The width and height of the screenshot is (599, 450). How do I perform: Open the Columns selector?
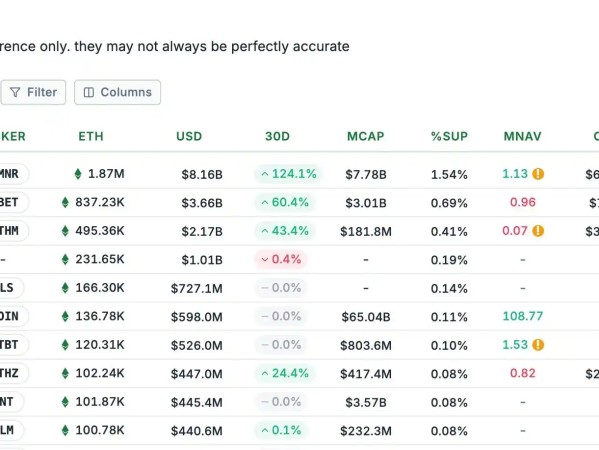(x=117, y=92)
